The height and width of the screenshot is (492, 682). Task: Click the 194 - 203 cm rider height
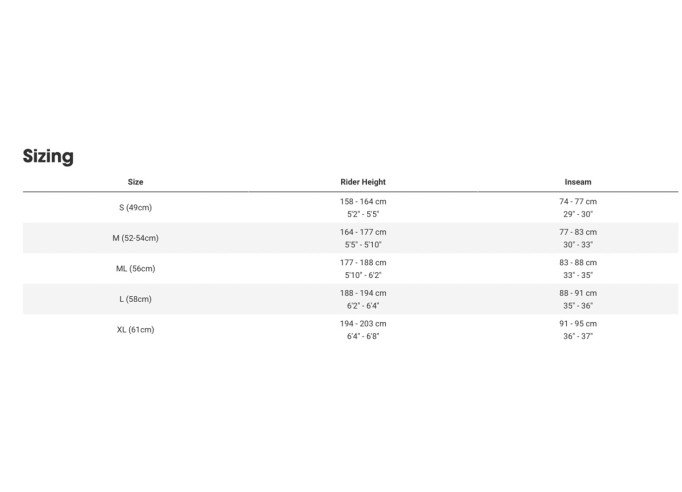tap(363, 323)
